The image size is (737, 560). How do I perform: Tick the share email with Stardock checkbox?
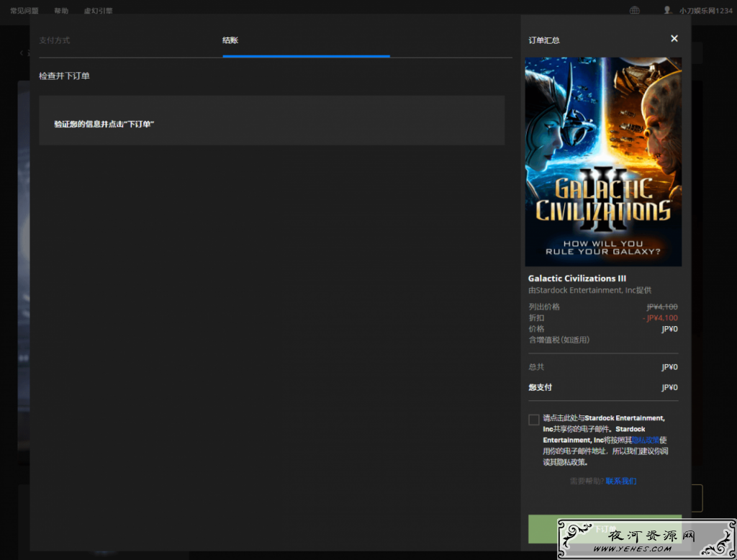pos(533,420)
